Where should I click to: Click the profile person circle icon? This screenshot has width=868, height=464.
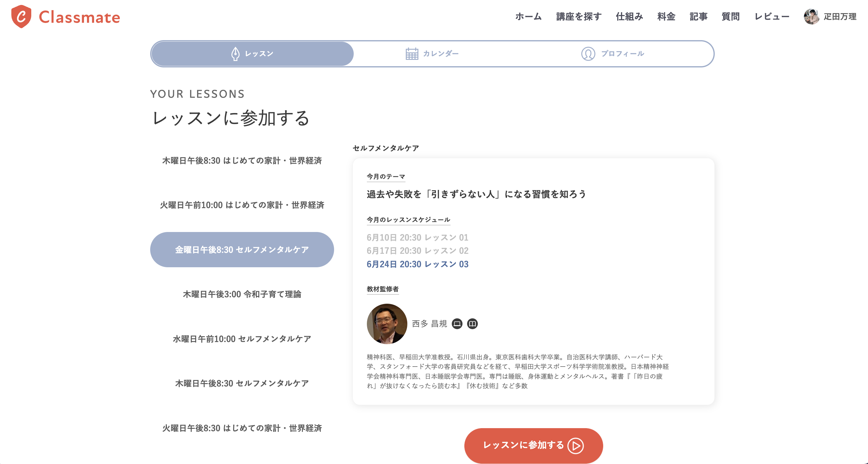[588, 54]
